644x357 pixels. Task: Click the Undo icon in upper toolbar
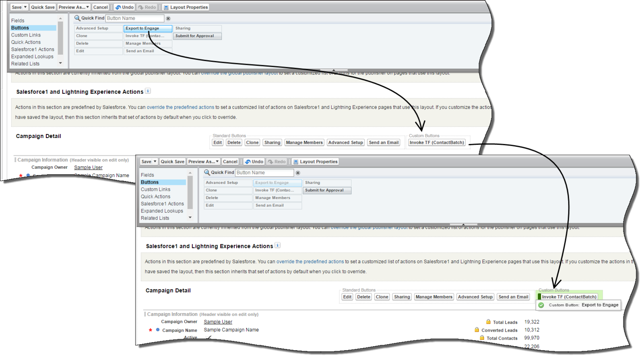118,7
